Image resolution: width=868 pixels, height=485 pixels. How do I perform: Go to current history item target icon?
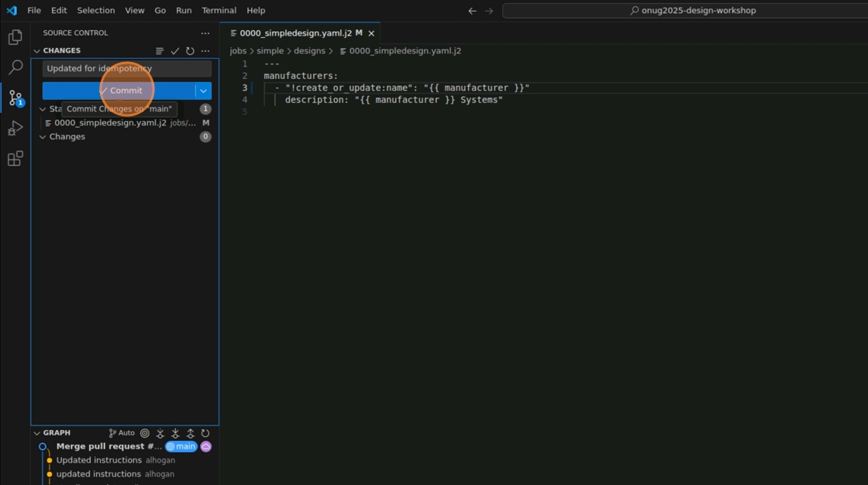[x=145, y=433]
